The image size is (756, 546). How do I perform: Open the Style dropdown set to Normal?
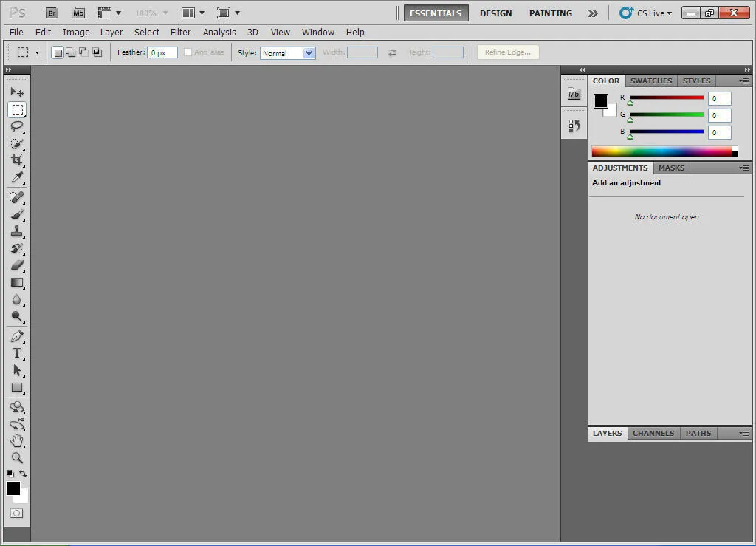[x=288, y=53]
